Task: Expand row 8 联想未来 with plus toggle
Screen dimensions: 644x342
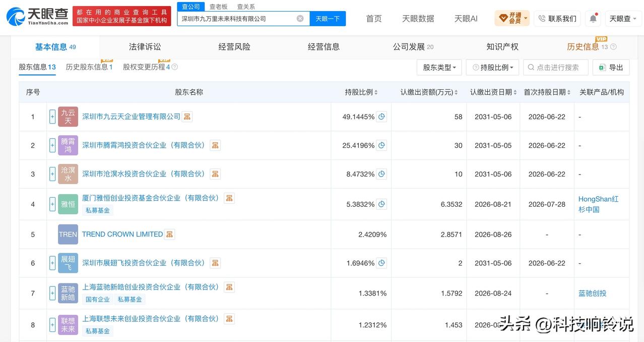Action: pyautogui.click(x=52, y=325)
